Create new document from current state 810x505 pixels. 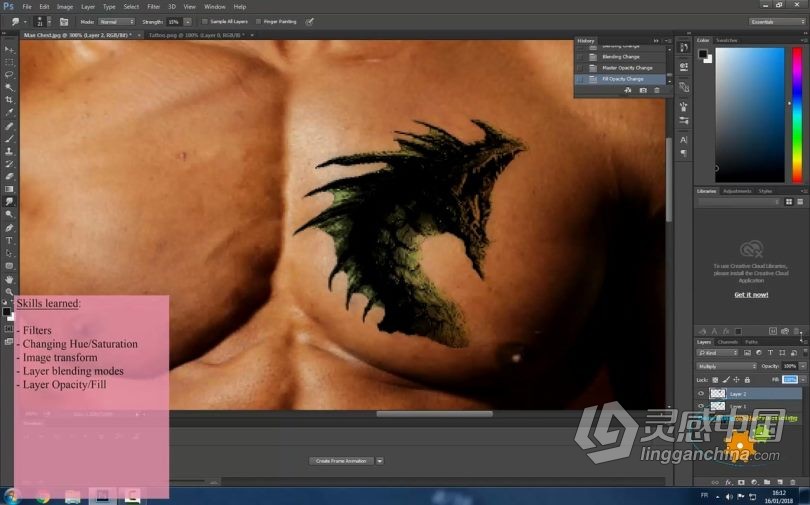[628, 90]
